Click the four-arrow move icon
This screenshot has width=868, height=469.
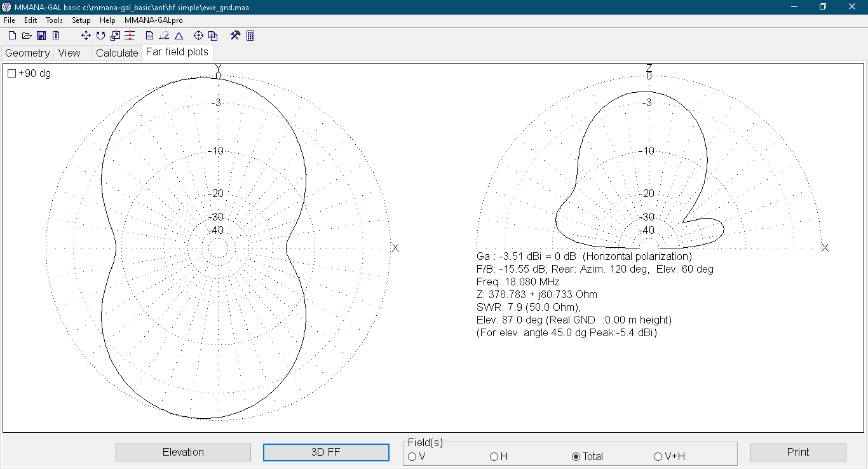[86, 36]
